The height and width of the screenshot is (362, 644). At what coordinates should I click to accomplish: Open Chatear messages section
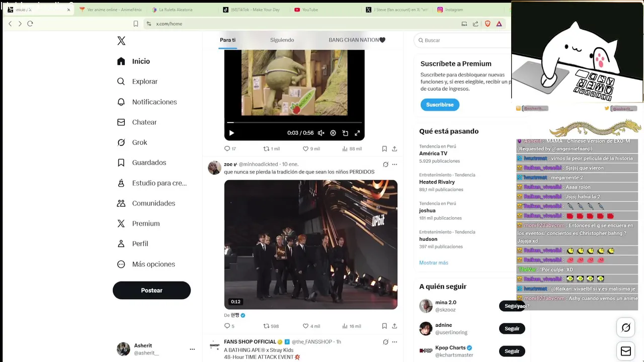coord(137,122)
